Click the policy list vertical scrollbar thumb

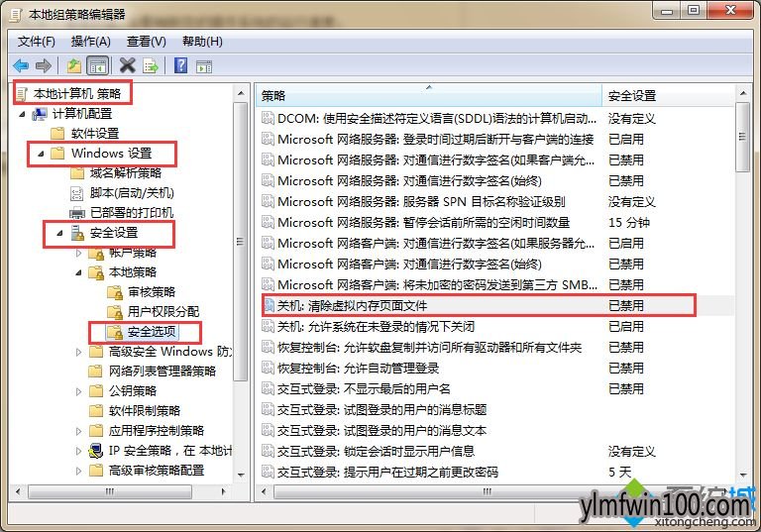[x=742, y=137]
